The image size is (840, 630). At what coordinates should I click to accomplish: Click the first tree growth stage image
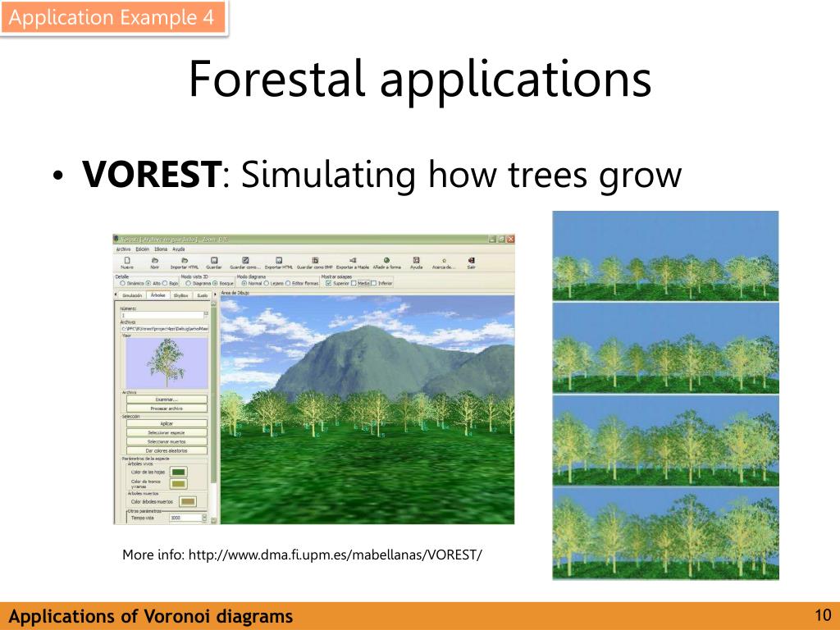click(x=665, y=256)
